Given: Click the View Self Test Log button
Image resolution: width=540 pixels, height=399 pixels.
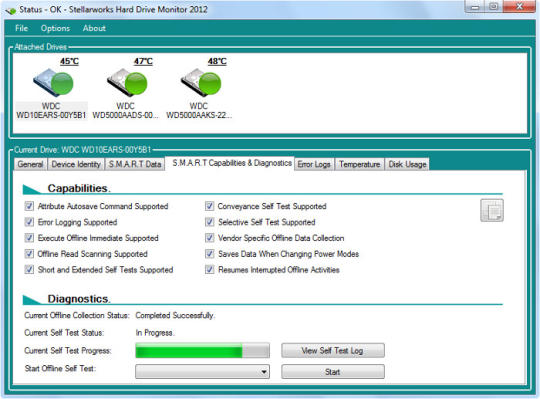Looking at the screenshot, I should [333, 350].
